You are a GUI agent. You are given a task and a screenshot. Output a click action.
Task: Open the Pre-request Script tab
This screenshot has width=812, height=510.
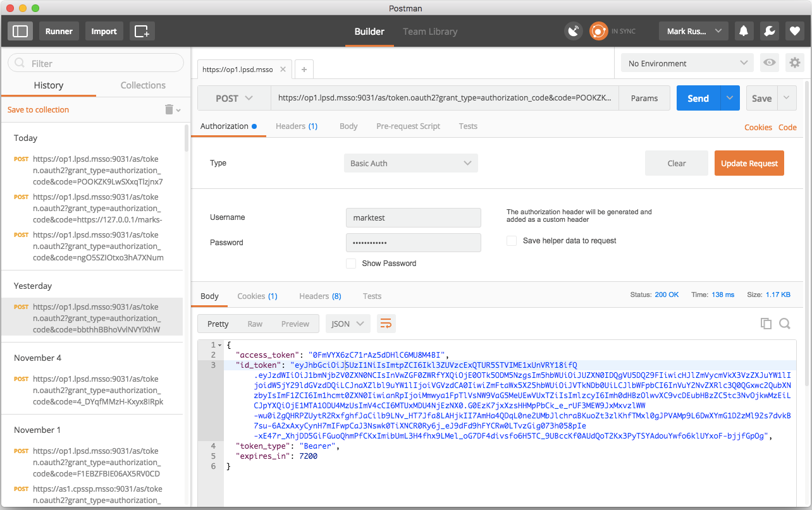[x=409, y=126]
